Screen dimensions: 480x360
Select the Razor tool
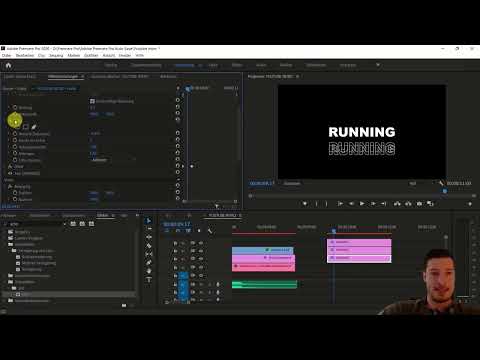(x=149, y=246)
